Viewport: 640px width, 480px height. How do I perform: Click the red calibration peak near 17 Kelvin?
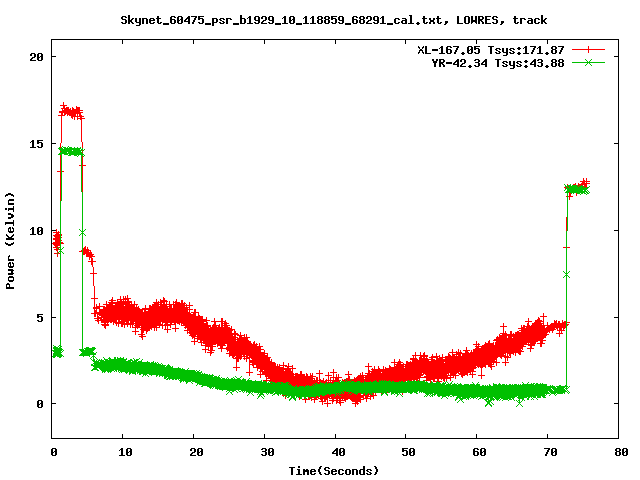click(x=71, y=111)
